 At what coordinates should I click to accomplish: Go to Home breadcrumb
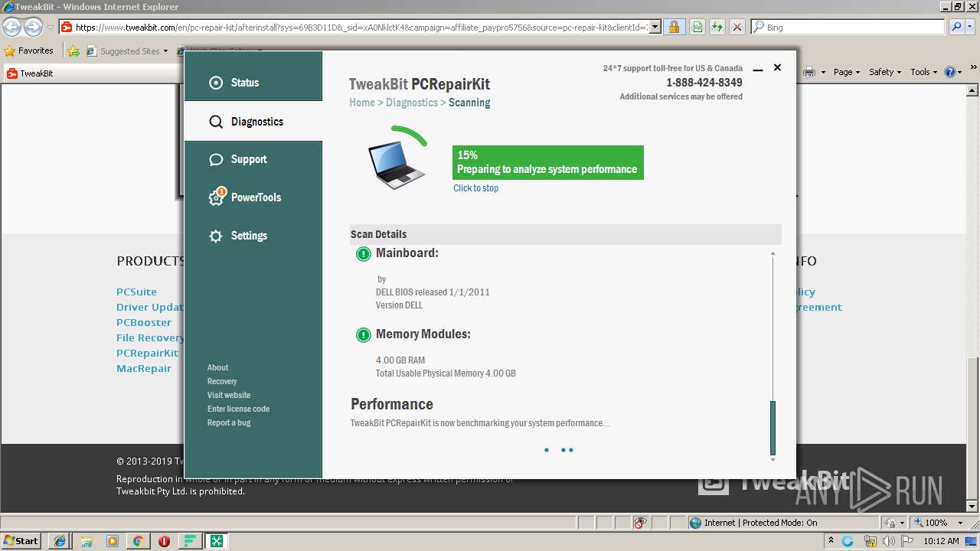pyautogui.click(x=362, y=103)
